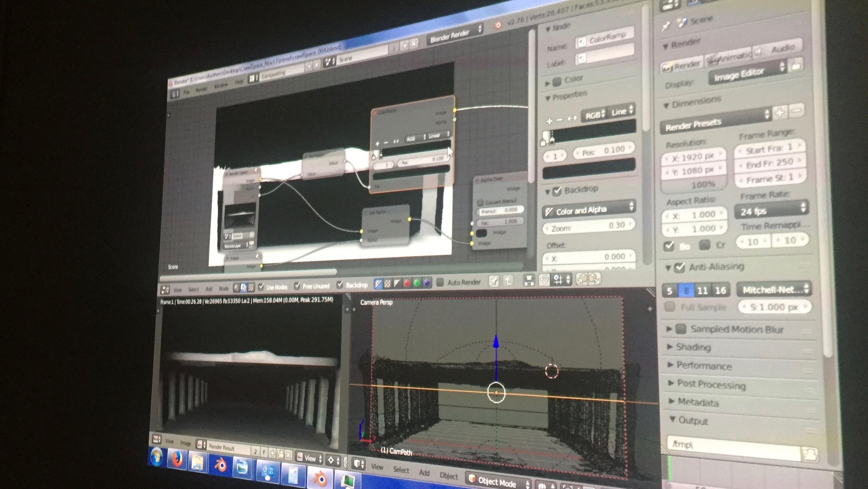The height and width of the screenshot is (489, 868).
Task: Paste nodes from clipboard icon
Action: click(594, 279)
